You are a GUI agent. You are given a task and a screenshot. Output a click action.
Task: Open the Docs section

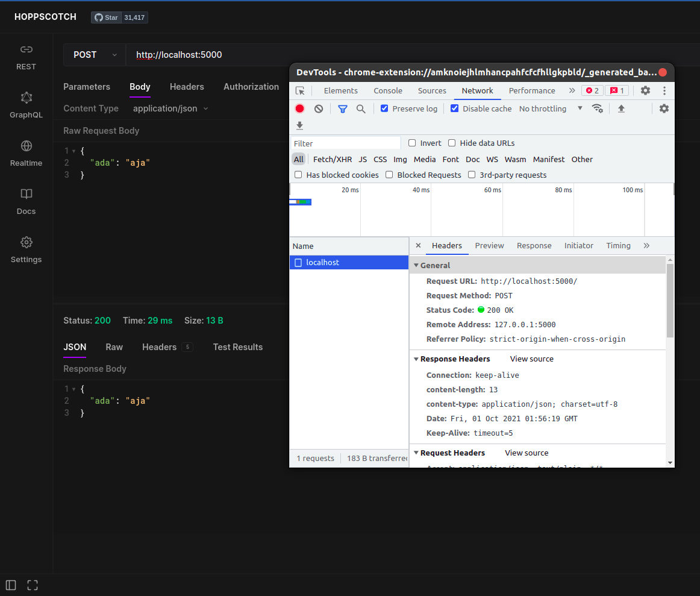(26, 202)
